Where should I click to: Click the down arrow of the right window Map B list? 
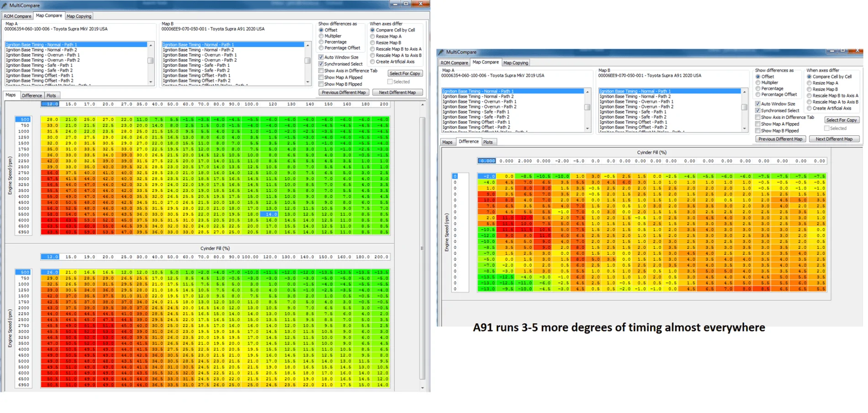[x=745, y=129]
